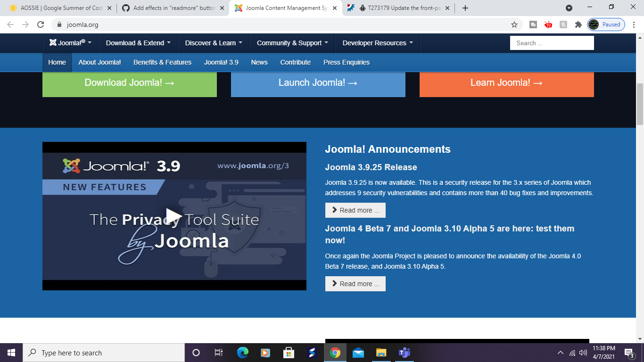
Task: Expand the Joomla! brand dropdown
Action: pyautogui.click(x=71, y=43)
